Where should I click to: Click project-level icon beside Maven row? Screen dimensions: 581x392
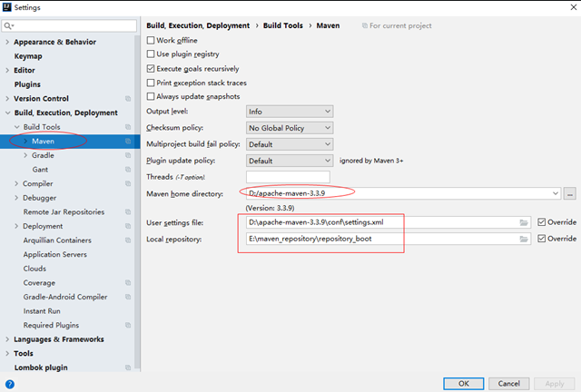click(x=128, y=142)
